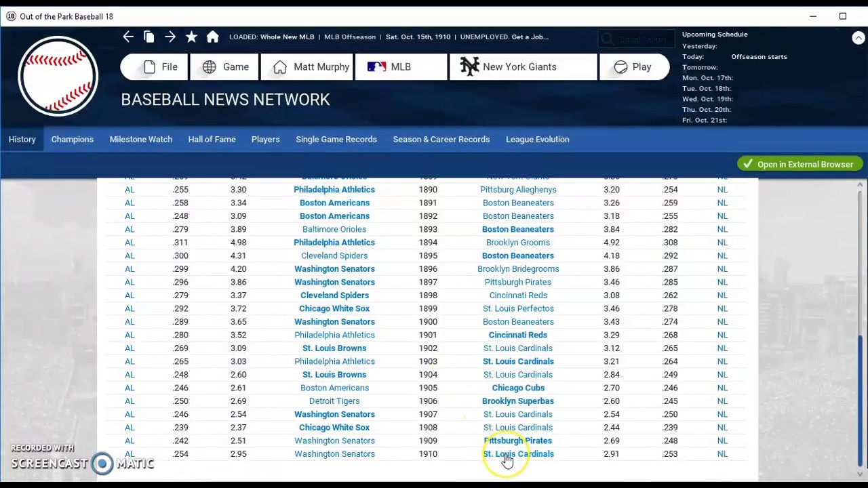
Task: Switch to the Champions tab
Action: 73,139
